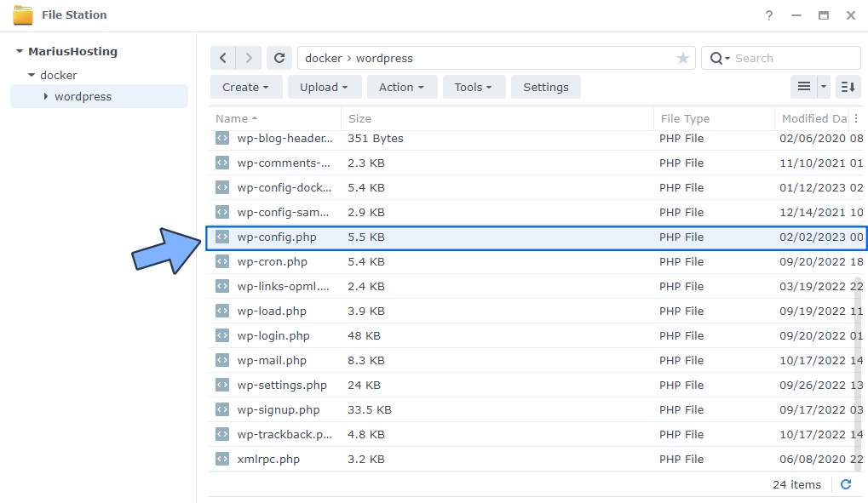Select the wp-config.php file name

277,237
